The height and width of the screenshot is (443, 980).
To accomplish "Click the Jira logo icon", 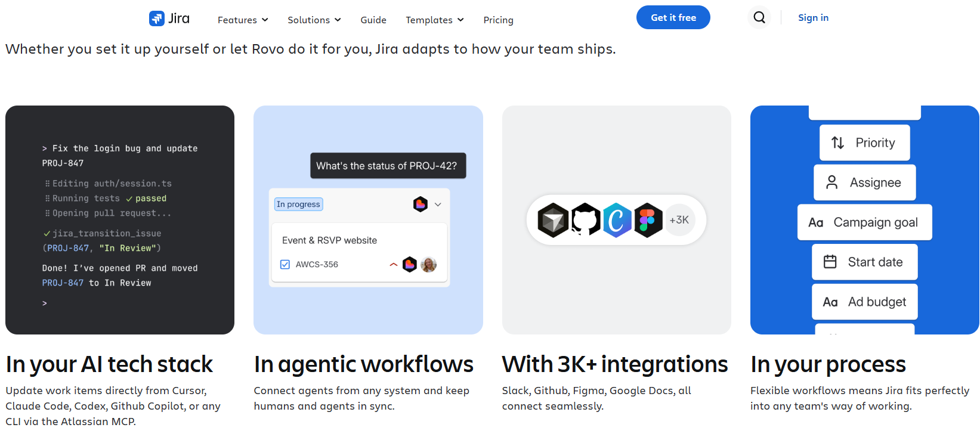I will click(x=156, y=18).
